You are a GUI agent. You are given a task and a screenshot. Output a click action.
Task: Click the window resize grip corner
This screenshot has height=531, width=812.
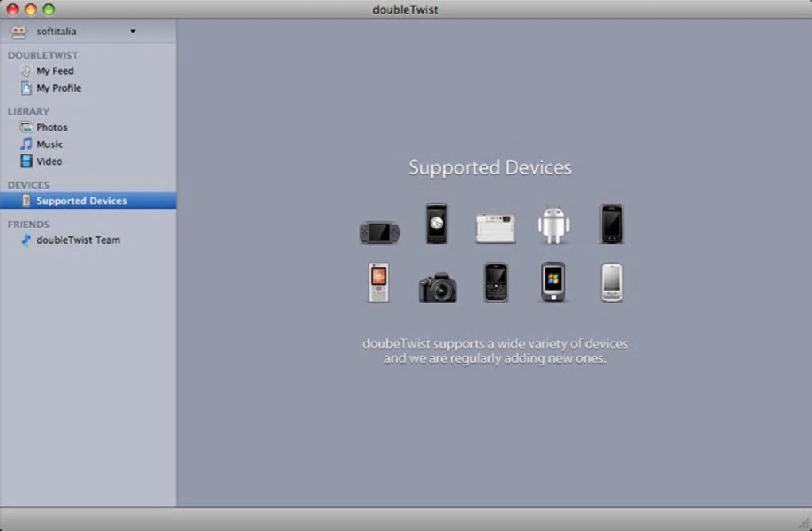tap(804, 524)
